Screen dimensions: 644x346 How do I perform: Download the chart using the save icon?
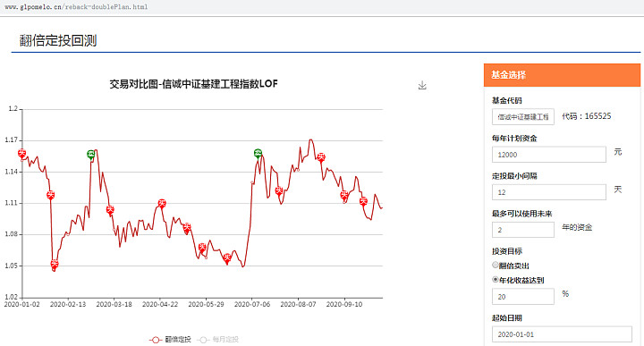pos(422,85)
